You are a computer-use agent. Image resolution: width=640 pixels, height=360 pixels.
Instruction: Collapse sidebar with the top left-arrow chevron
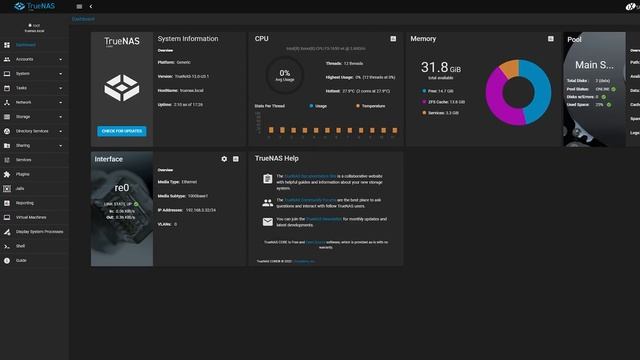click(91, 7)
